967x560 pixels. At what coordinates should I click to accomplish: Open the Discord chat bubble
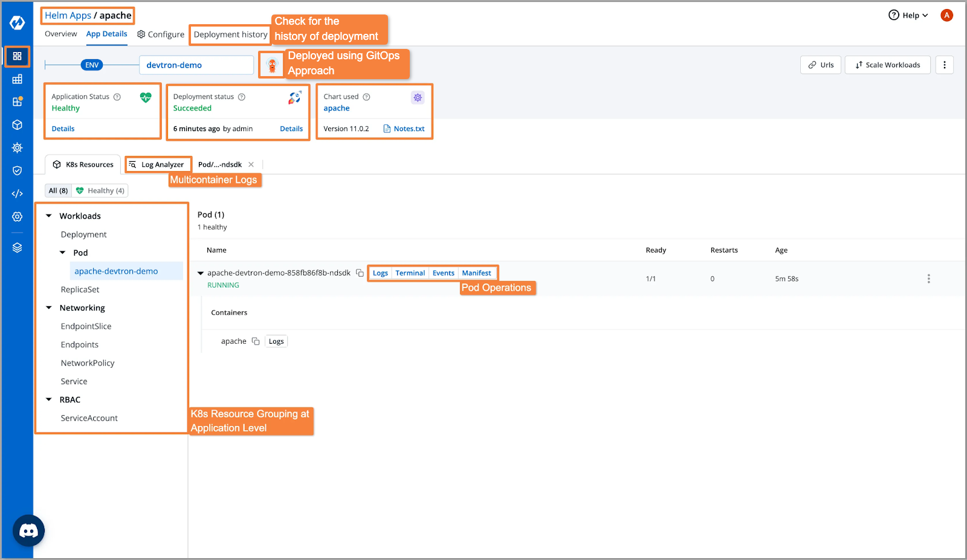coord(28,530)
